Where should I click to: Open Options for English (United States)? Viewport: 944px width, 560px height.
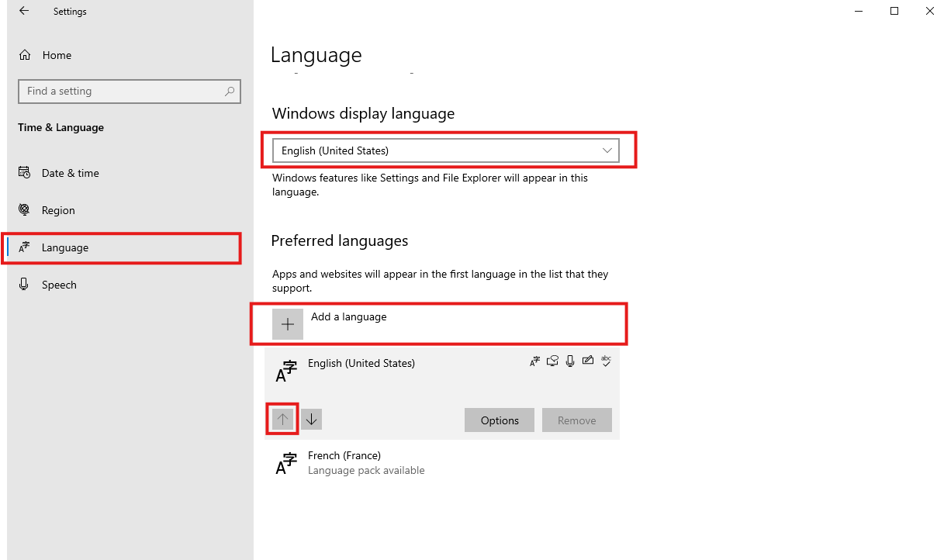coord(499,420)
